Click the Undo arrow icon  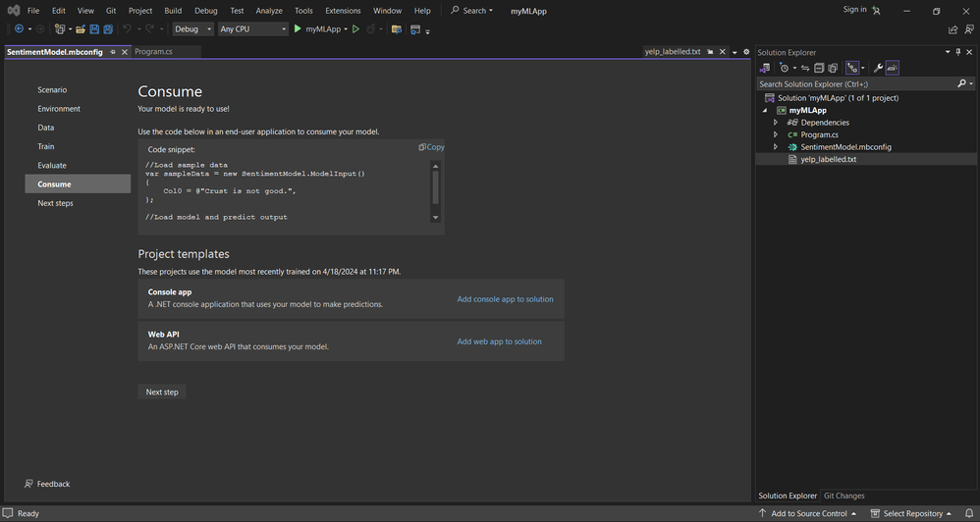click(x=127, y=28)
